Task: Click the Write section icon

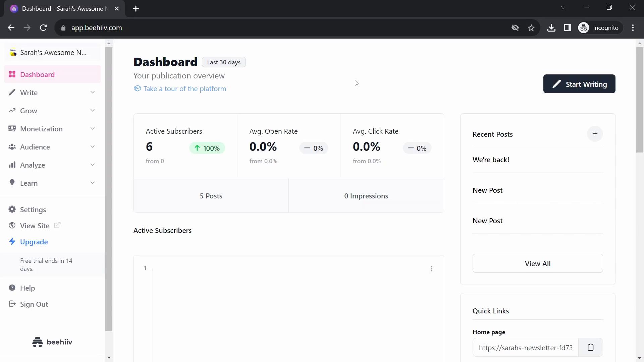Action: tap(12, 93)
